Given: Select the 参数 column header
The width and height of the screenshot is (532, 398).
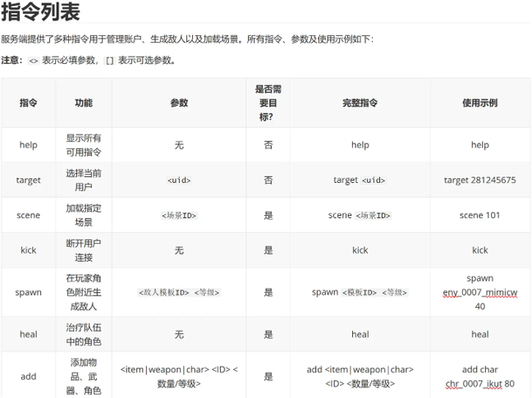Looking at the screenshot, I should tap(179, 103).
